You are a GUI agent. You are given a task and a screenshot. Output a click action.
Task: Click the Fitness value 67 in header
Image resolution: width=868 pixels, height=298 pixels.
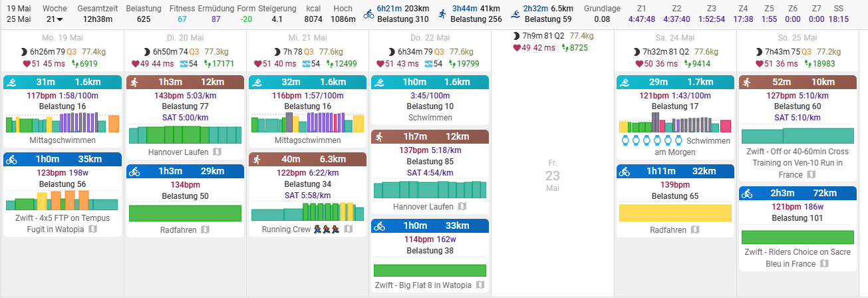point(182,19)
